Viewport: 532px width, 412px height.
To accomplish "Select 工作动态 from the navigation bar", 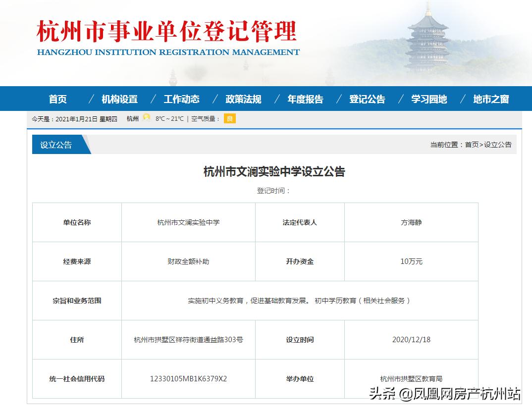I will [182, 99].
